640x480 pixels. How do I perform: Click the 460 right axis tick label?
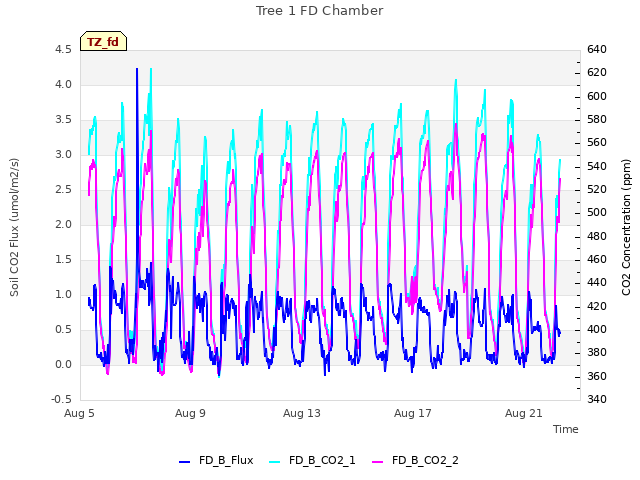pyautogui.click(x=597, y=260)
